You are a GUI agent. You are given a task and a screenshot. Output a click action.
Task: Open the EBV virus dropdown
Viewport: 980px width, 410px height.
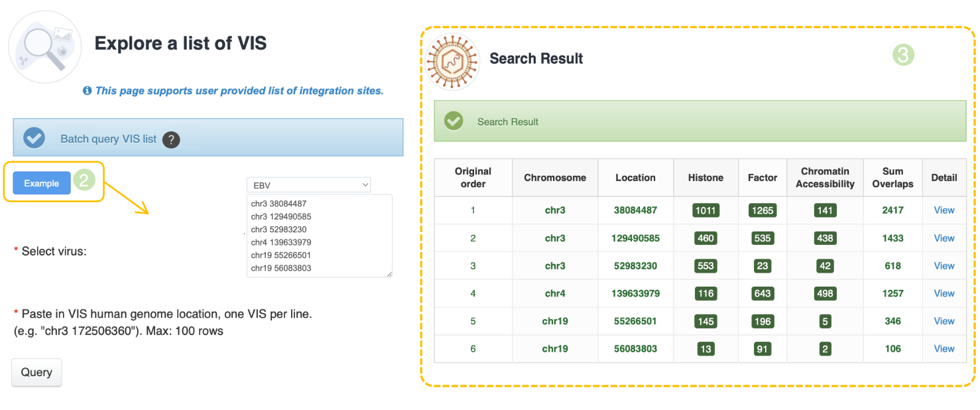click(308, 185)
